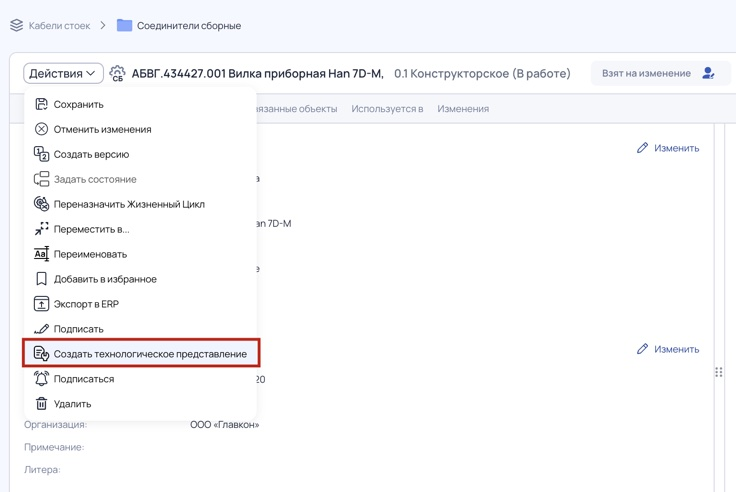
Task: Click the Организация: label
Action: pos(55,425)
